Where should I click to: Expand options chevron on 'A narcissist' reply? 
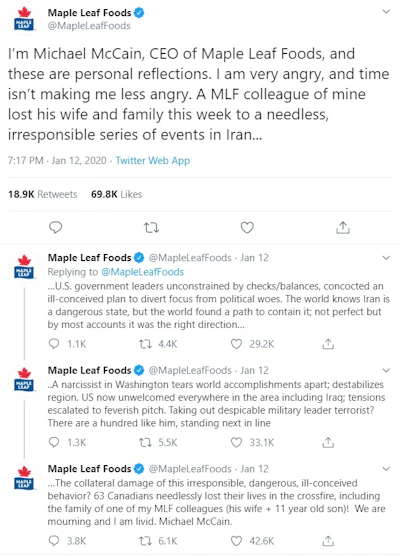(x=386, y=371)
